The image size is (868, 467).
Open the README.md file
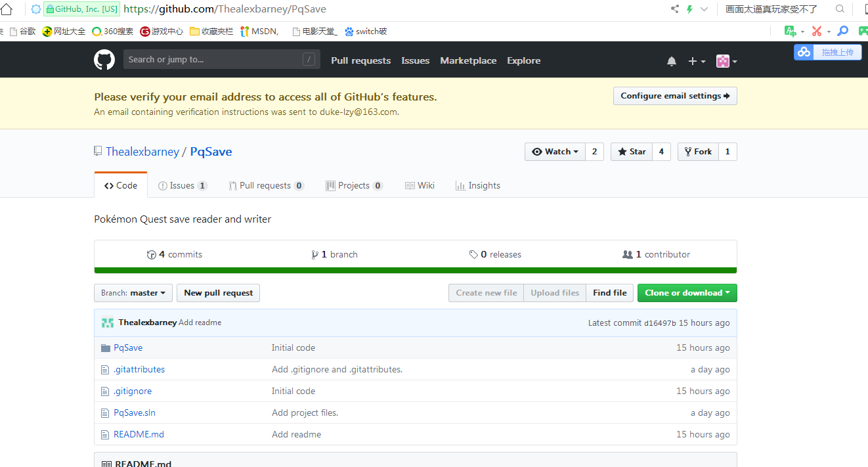point(139,434)
